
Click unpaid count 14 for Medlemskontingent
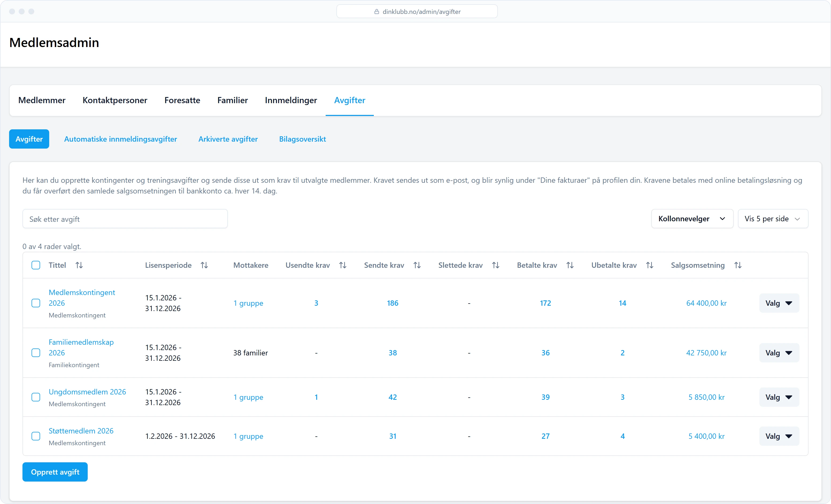click(622, 303)
